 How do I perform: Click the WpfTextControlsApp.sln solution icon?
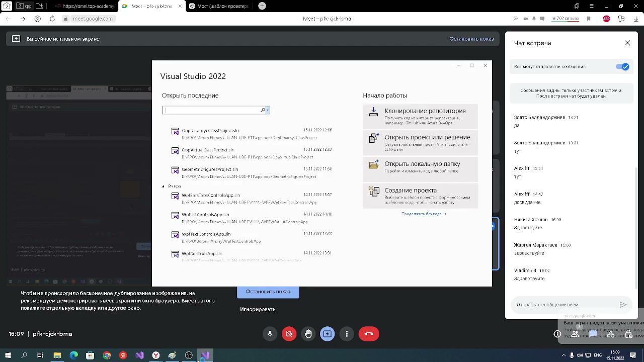tap(175, 235)
